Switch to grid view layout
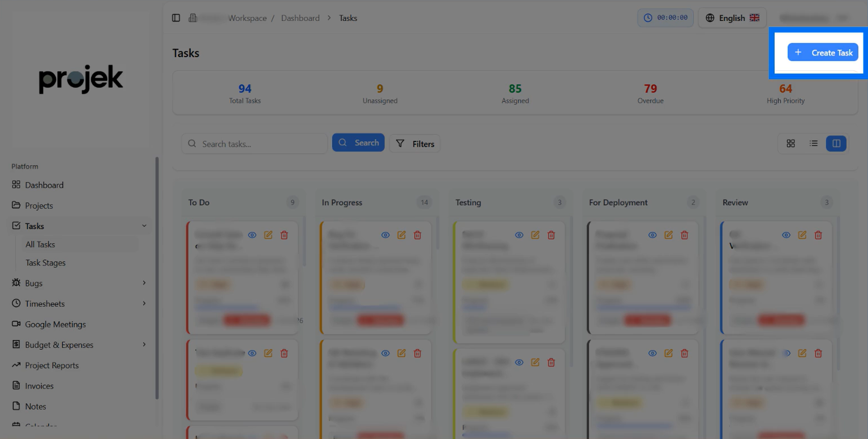Image resolution: width=868 pixels, height=439 pixels. pos(791,144)
